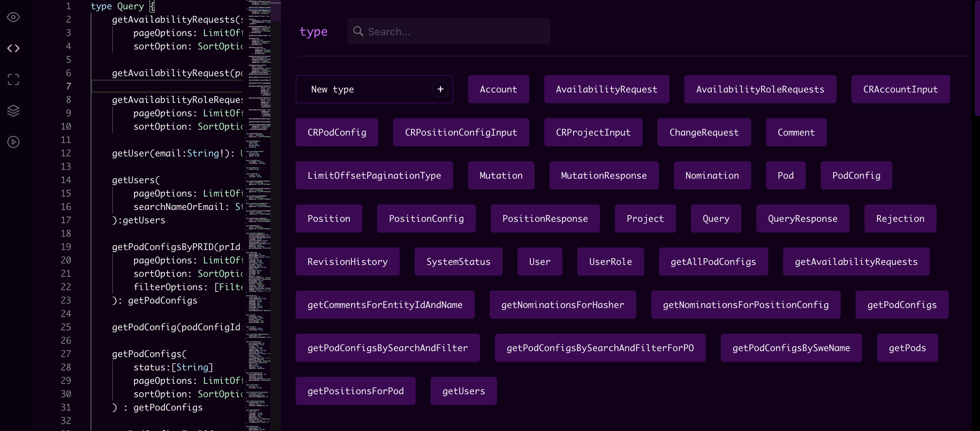
Task: Select the Account type chip
Action: tap(499, 89)
